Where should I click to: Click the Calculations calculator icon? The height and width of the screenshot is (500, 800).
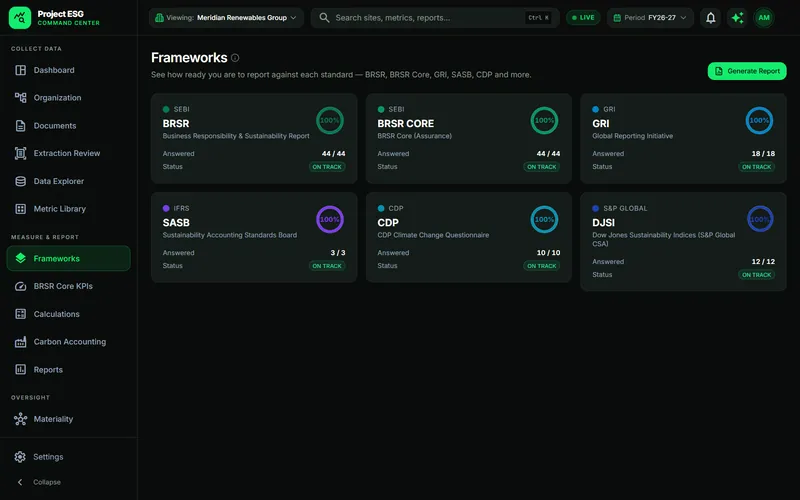point(20,314)
